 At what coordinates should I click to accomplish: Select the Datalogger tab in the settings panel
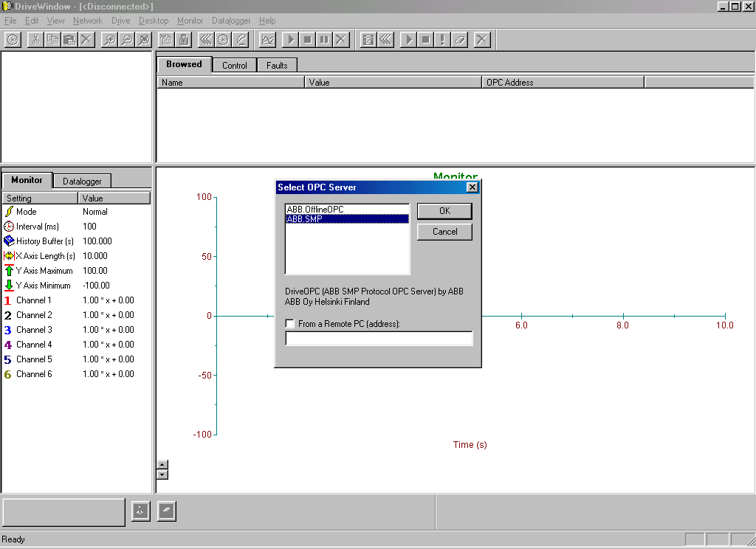tap(82, 182)
